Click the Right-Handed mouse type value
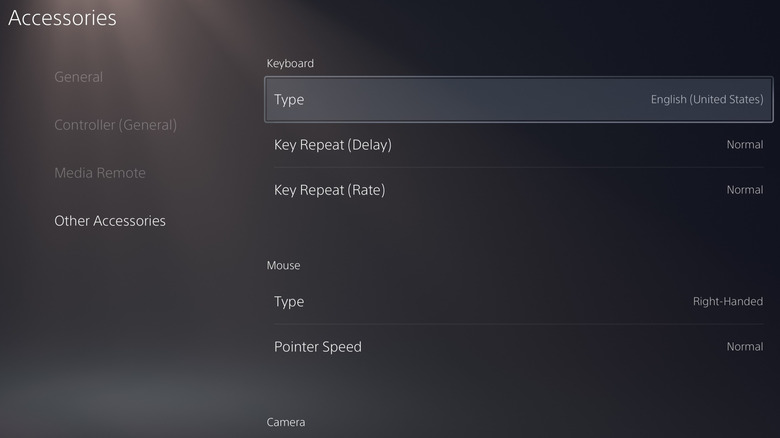The width and height of the screenshot is (780, 438). 727,302
